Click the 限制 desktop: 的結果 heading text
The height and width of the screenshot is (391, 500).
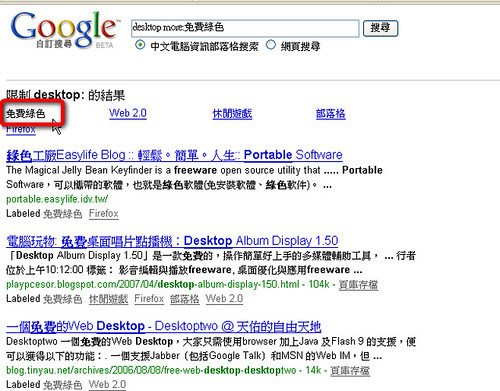point(65,95)
